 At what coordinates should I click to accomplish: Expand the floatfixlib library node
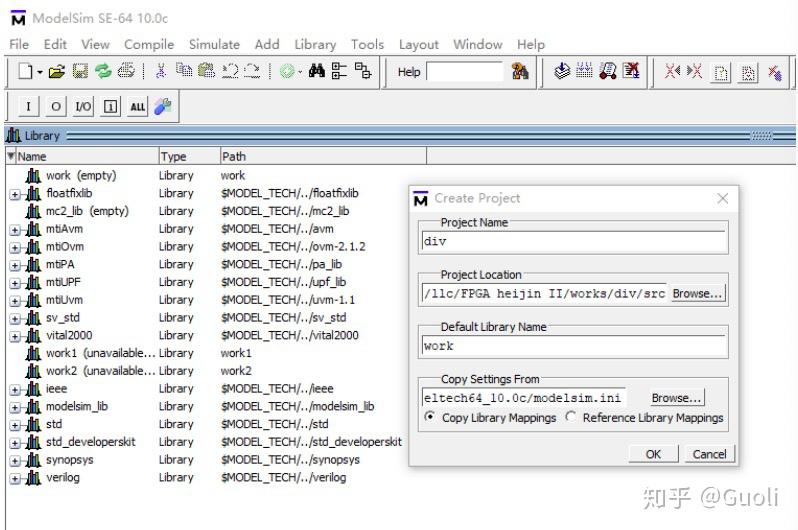click(15, 194)
